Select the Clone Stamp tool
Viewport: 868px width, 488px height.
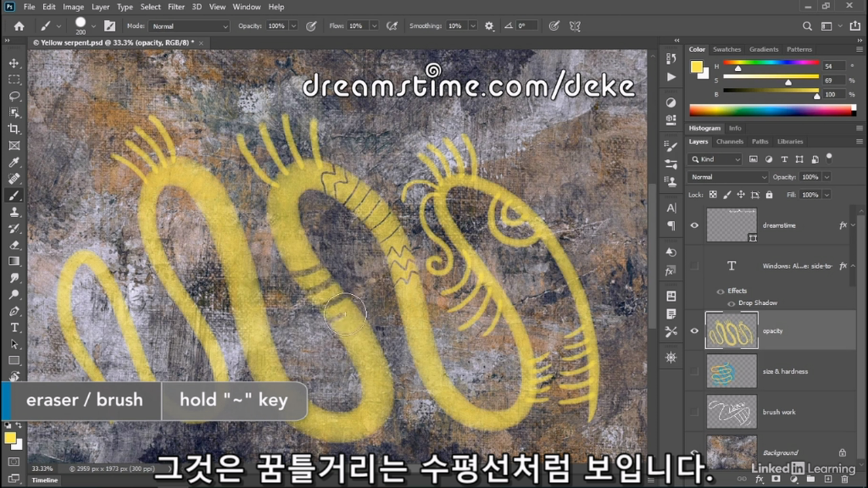(x=14, y=212)
